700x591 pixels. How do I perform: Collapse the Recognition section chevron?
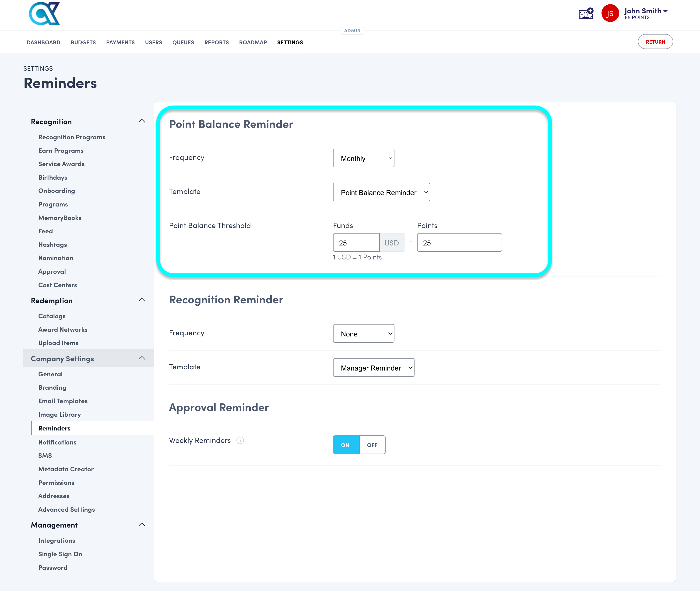[x=142, y=121]
